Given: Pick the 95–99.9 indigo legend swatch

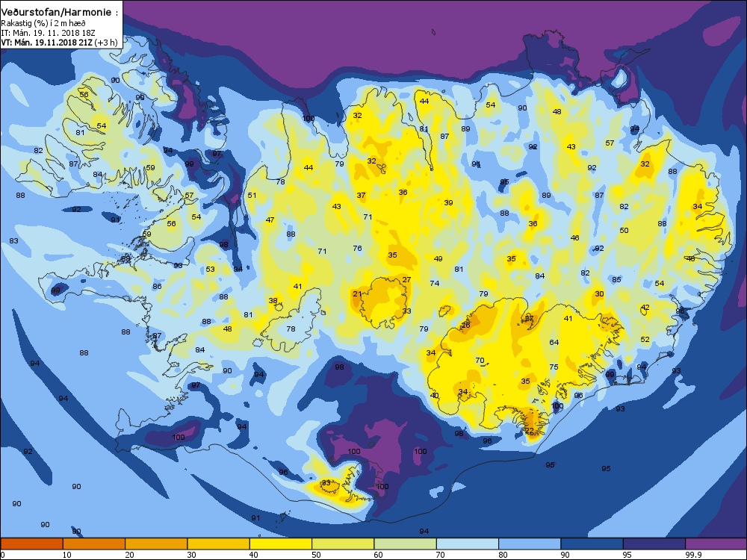Looking at the screenshot, I should point(654,544).
